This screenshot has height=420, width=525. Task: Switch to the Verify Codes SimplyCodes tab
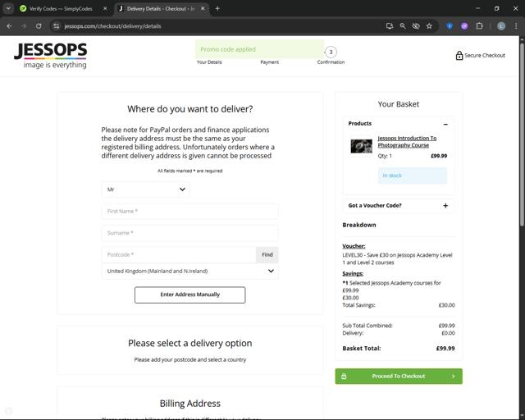click(x=60, y=9)
